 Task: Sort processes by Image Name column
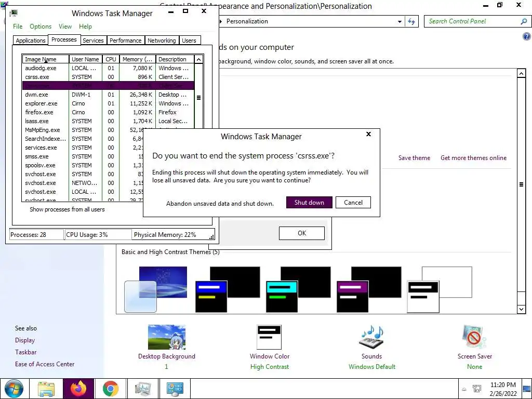pos(46,59)
